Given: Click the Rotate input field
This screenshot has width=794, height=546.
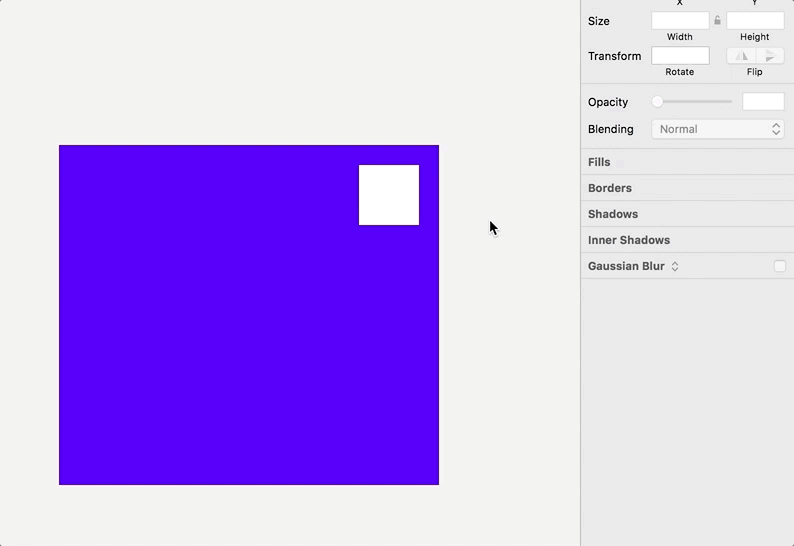Looking at the screenshot, I should click(680, 56).
